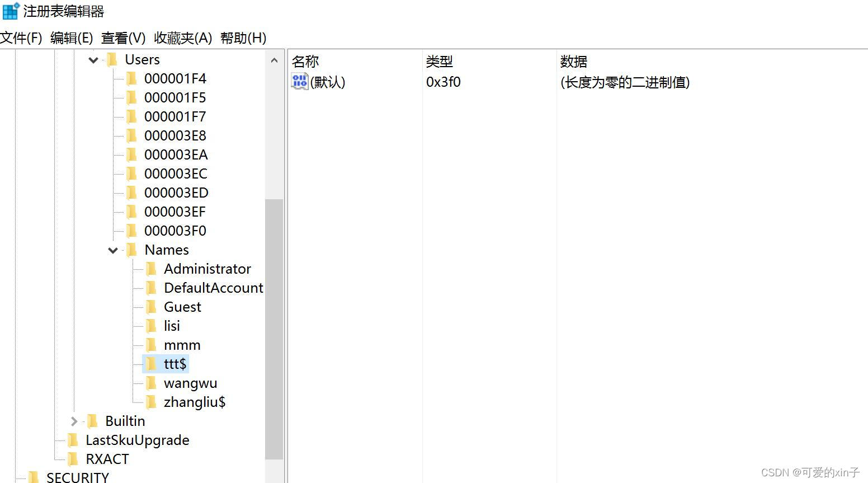Collapse the Users tree node

tap(93, 60)
